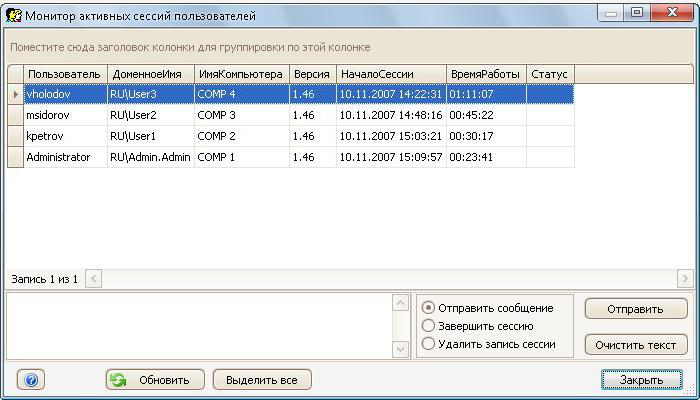Image resolution: width=700 pixels, height=400 pixels.
Task: Click the row indicator arrow for vholodov
Action: click(16, 94)
